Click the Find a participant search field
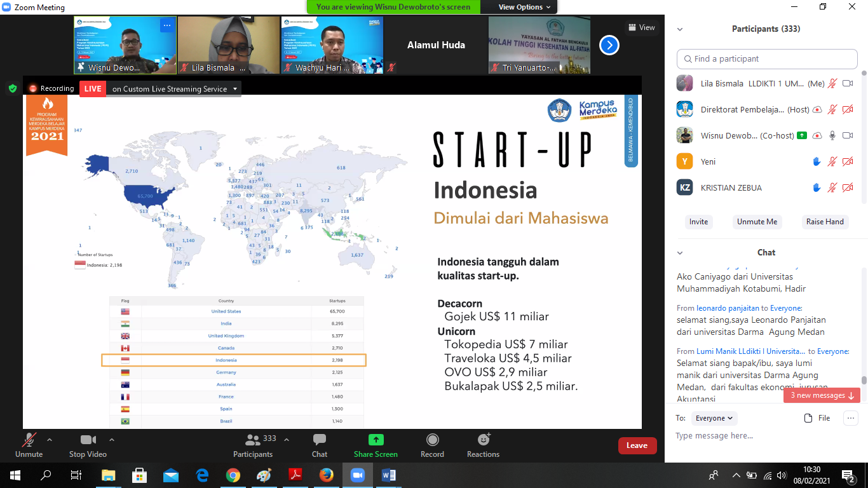Viewport: 868px width, 488px height. point(767,59)
